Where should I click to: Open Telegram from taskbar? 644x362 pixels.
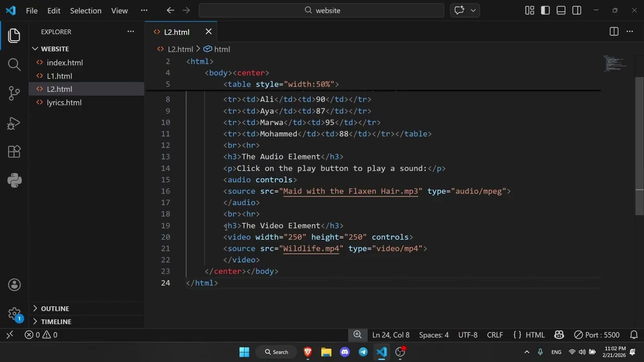(363, 352)
